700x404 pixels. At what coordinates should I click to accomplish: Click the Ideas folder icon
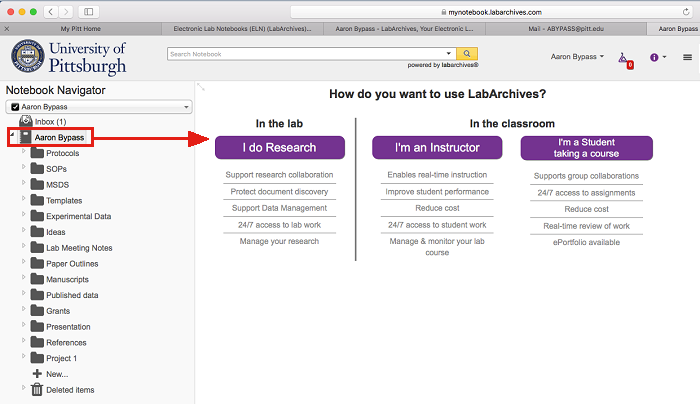tap(37, 232)
